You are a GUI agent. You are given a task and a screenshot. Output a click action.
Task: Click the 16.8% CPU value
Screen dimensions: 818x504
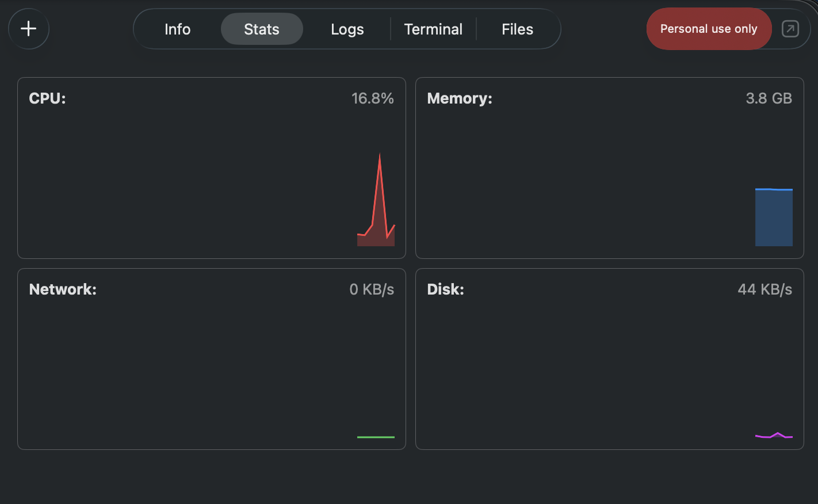click(x=372, y=98)
